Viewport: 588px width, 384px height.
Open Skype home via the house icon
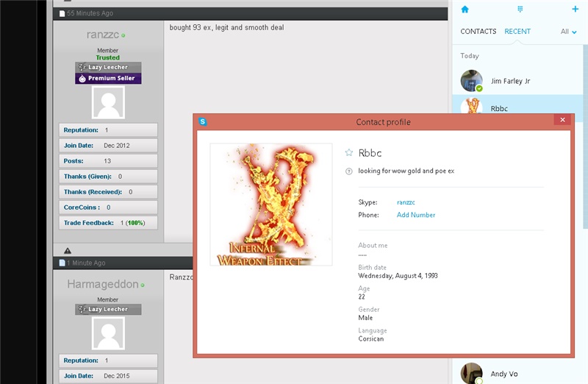465,10
